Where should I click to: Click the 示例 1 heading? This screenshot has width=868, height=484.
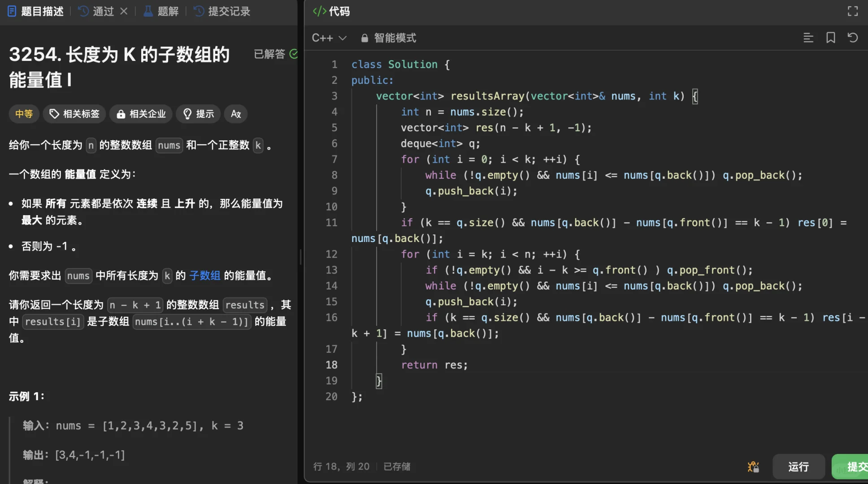(26, 397)
